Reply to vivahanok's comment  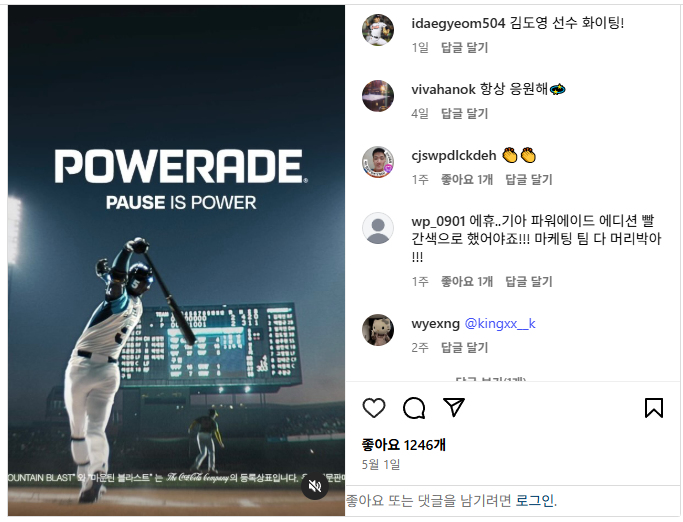(x=464, y=114)
